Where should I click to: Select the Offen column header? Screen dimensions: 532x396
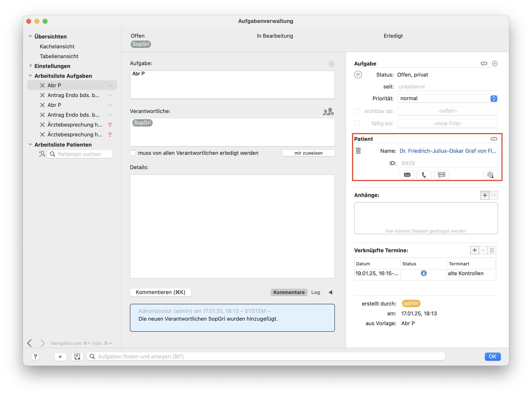click(138, 36)
